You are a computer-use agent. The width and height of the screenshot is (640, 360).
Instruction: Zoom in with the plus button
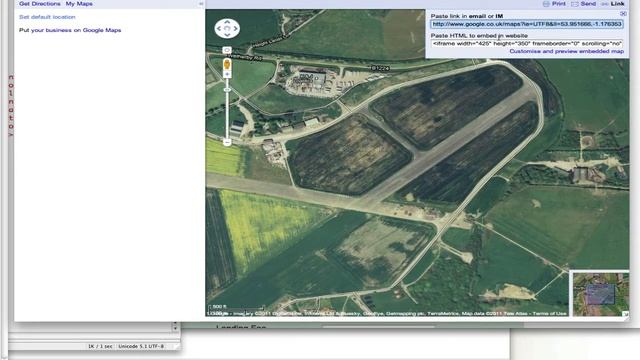(227, 74)
